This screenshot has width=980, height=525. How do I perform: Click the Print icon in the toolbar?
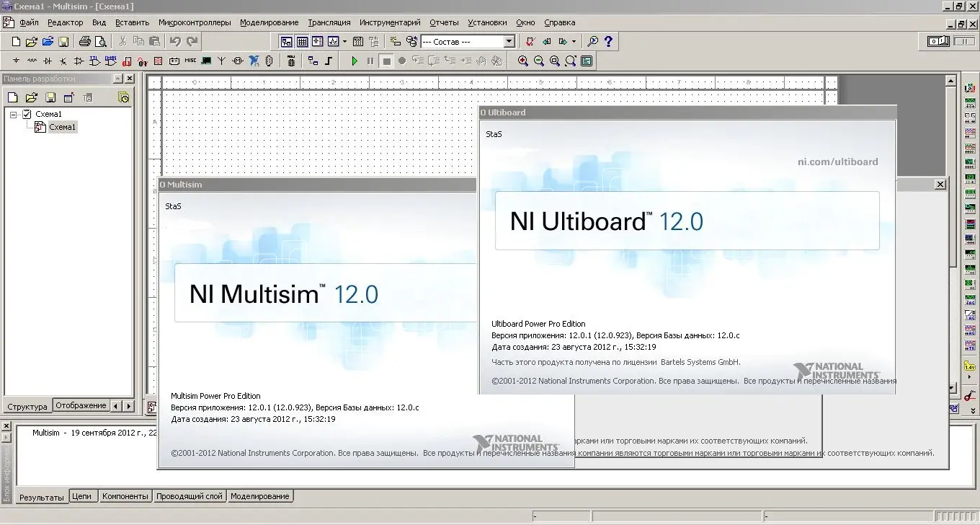[84, 42]
